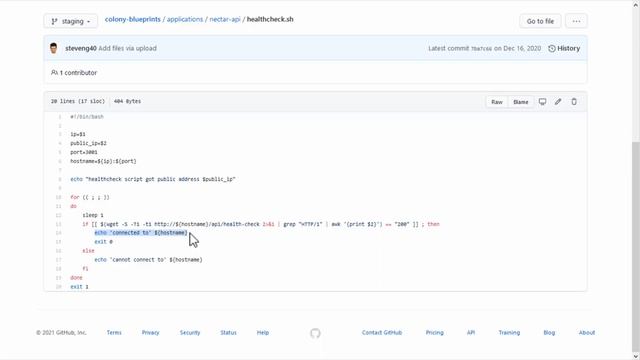Click the 'cannot connect to' echo line
The height and width of the screenshot is (360, 640).
148,260
